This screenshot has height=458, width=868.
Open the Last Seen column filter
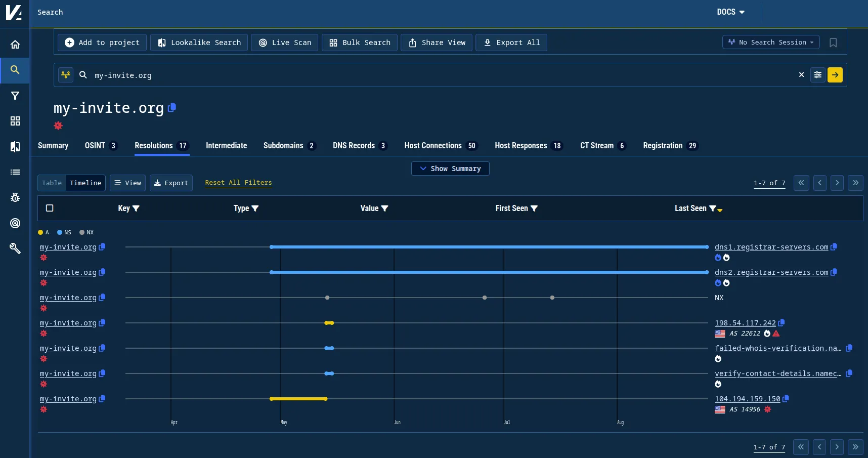point(713,209)
